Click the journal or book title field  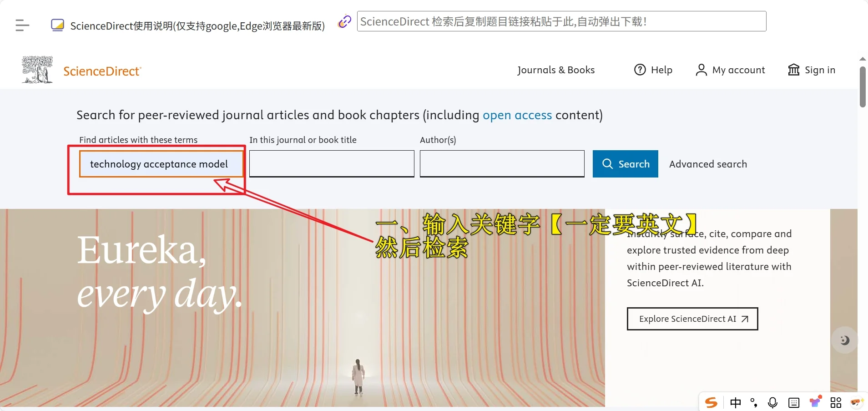tap(332, 164)
